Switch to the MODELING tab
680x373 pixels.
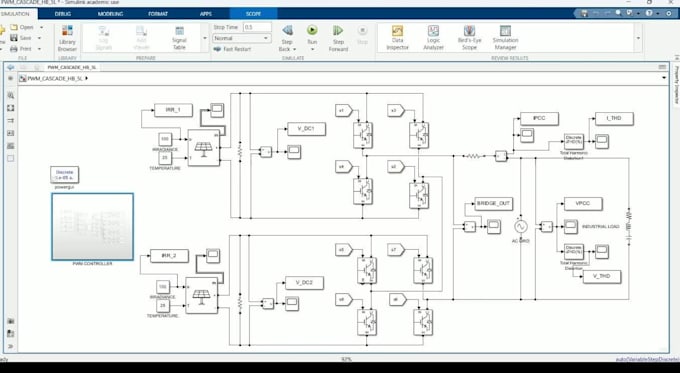point(110,14)
